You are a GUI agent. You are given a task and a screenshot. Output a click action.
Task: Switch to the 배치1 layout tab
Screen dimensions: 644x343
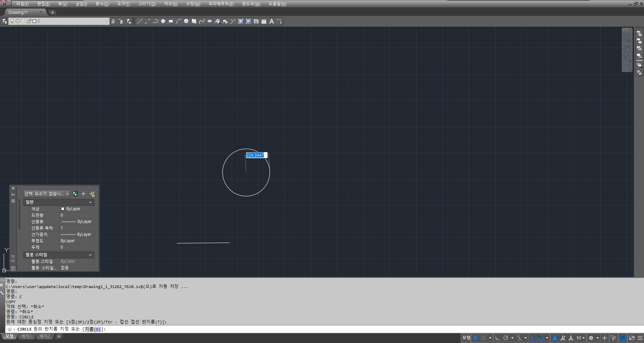[x=26, y=336]
